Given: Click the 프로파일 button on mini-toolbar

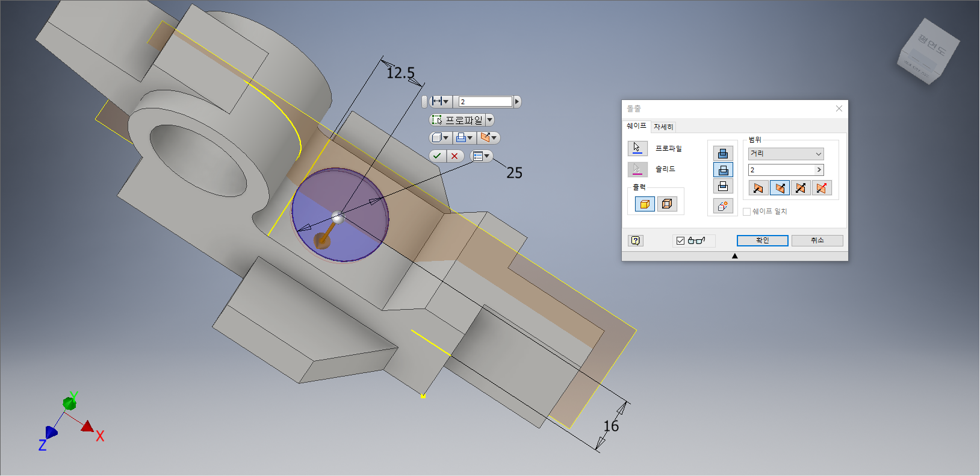Looking at the screenshot, I should 457,120.
